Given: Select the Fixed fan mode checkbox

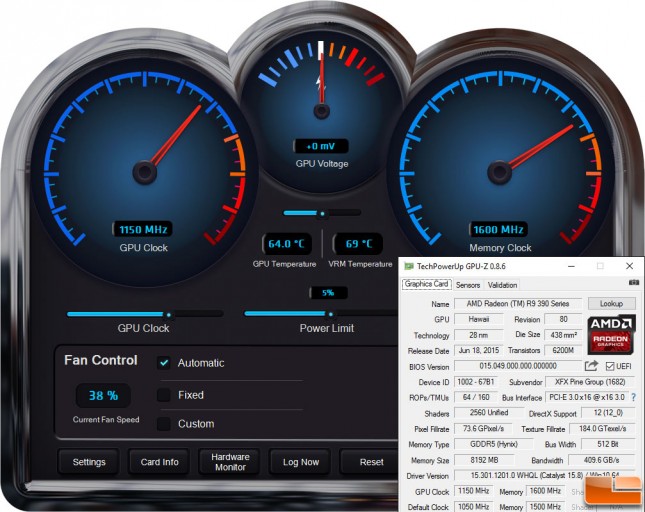Looking at the screenshot, I should pyautogui.click(x=164, y=395).
